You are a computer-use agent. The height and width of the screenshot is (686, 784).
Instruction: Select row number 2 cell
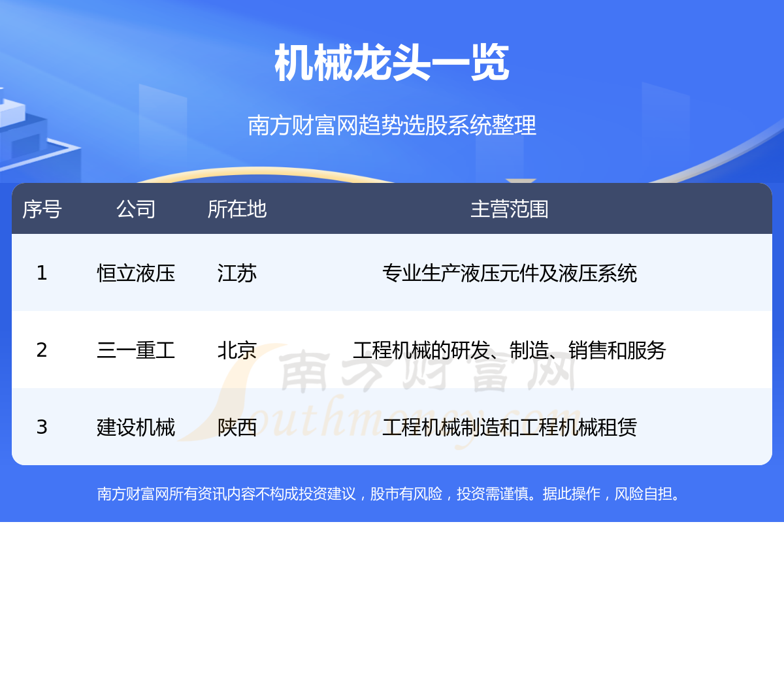click(x=42, y=350)
